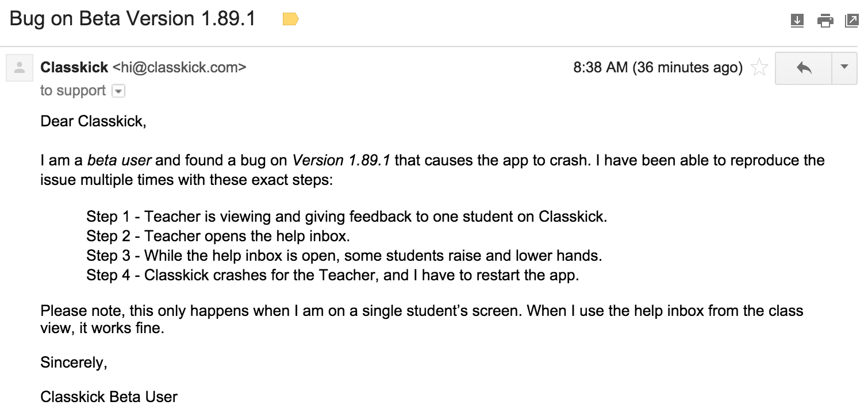Click the Step 4 crash description line
This screenshot has height=417, width=868.
click(x=333, y=275)
